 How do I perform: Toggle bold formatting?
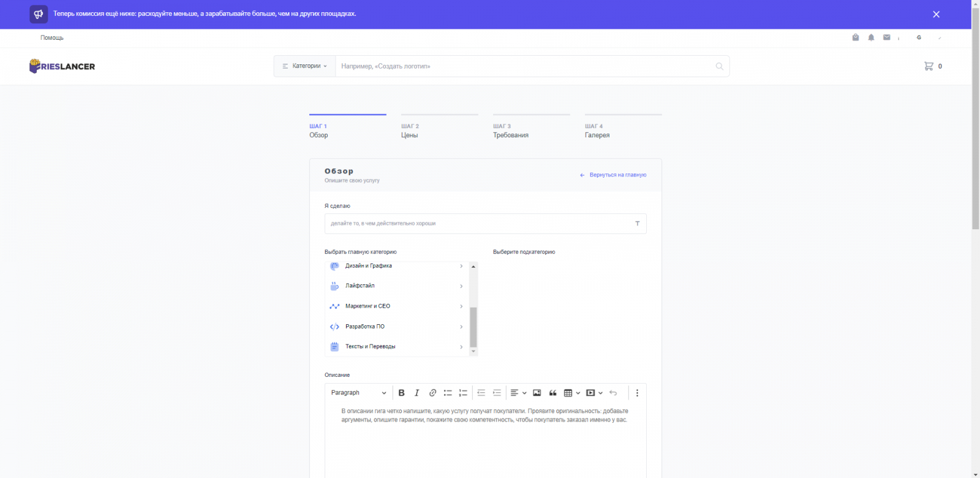pos(402,393)
